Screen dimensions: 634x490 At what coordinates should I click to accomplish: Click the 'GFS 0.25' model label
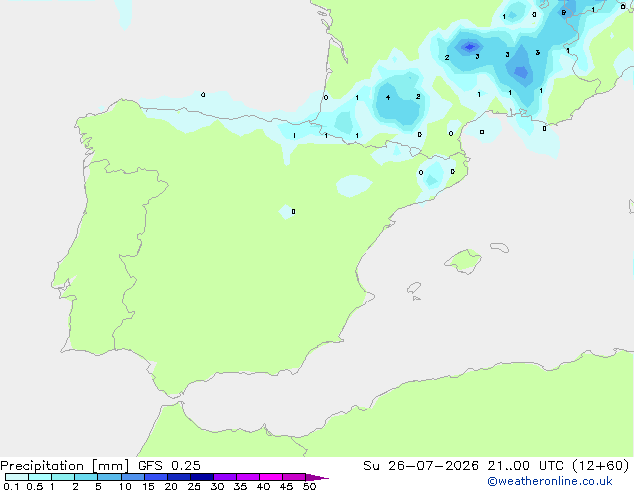coord(169,466)
